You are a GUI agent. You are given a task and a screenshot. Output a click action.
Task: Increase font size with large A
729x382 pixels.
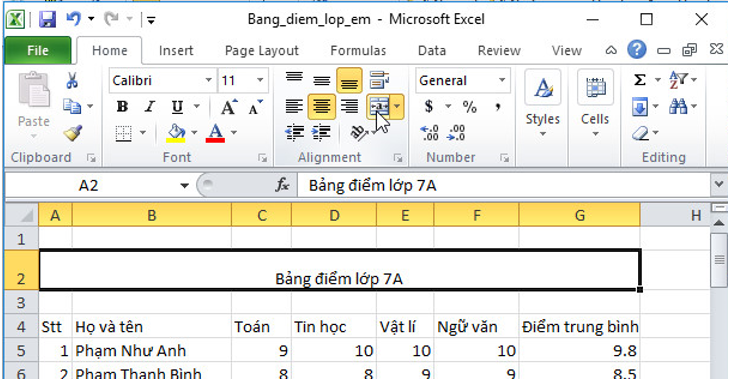point(229,107)
